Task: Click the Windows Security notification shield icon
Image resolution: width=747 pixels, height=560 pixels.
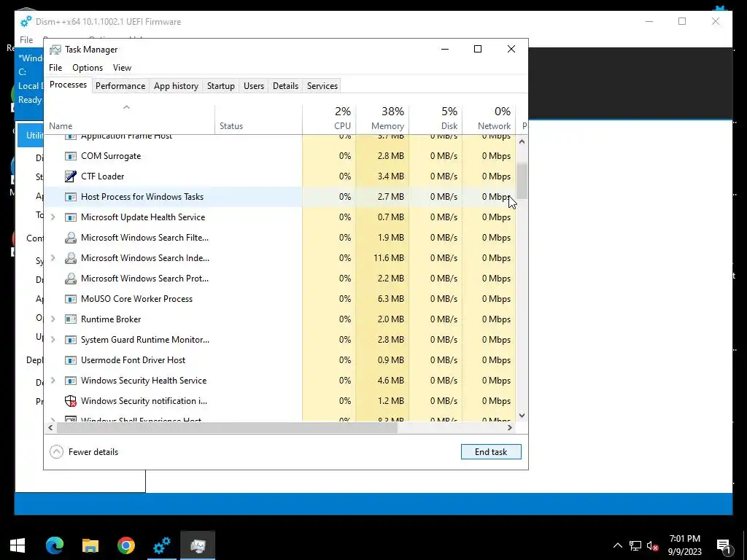Action: pyautogui.click(x=71, y=401)
